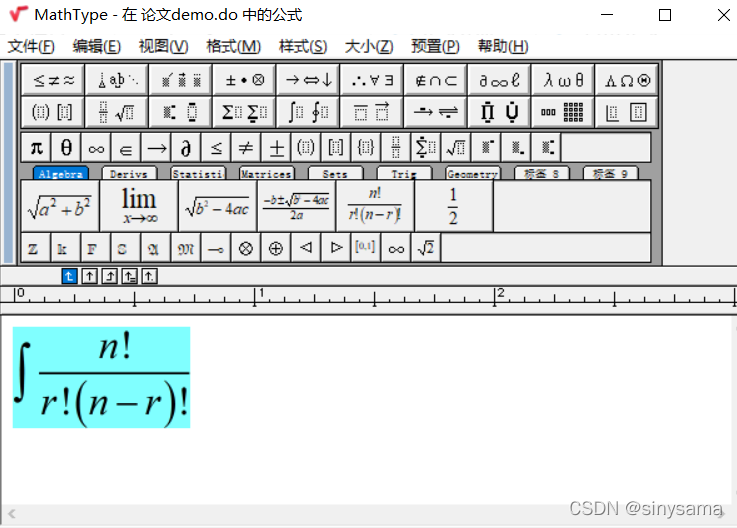Image resolution: width=737 pixels, height=528 pixels.
Task: Switch to the Sets tab
Action: pos(335,173)
